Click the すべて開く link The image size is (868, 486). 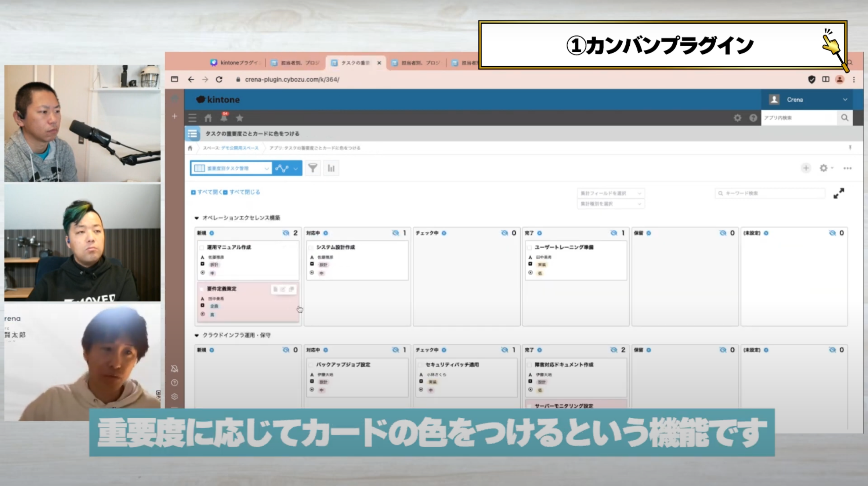[x=207, y=192]
